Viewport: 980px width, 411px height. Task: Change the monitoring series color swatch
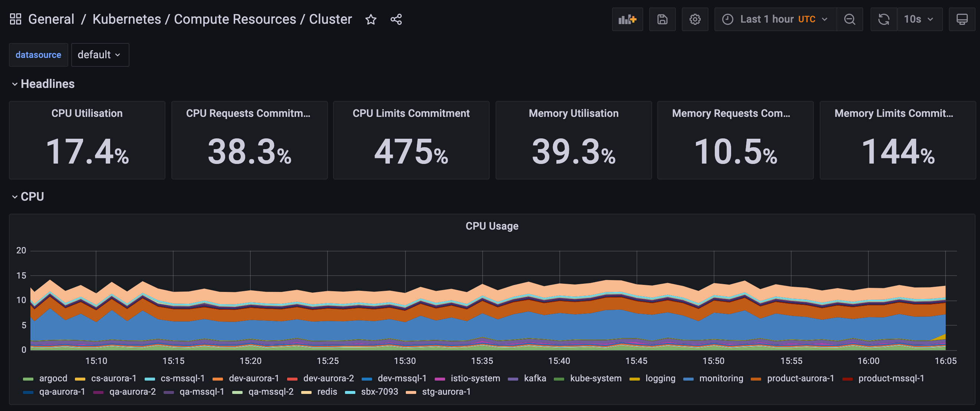[x=688, y=379]
